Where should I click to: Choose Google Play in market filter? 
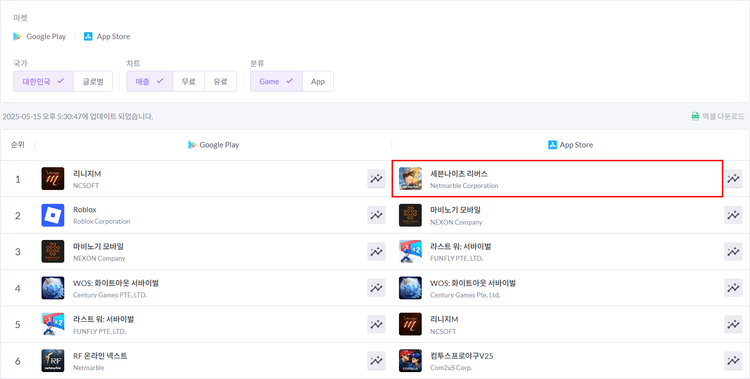coord(40,36)
